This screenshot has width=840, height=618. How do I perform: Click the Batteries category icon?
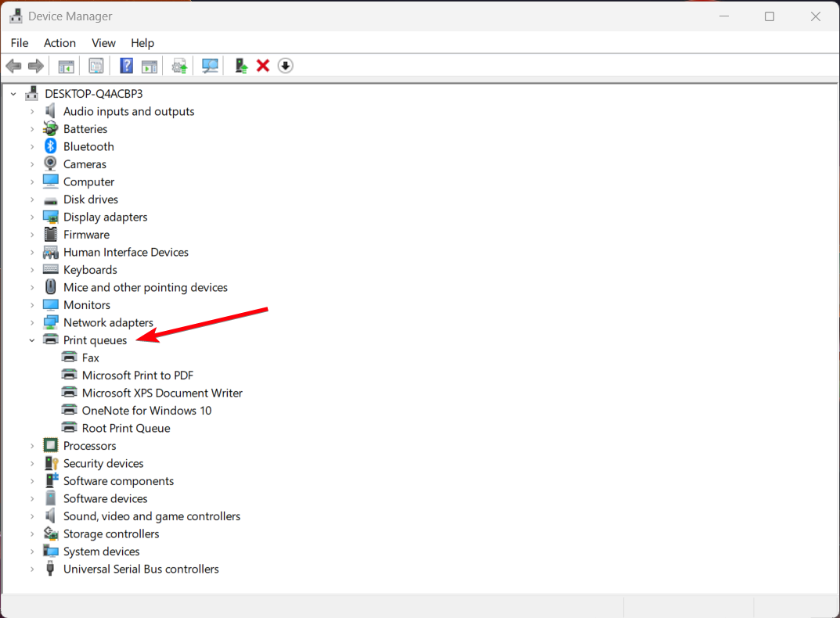point(50,128)
